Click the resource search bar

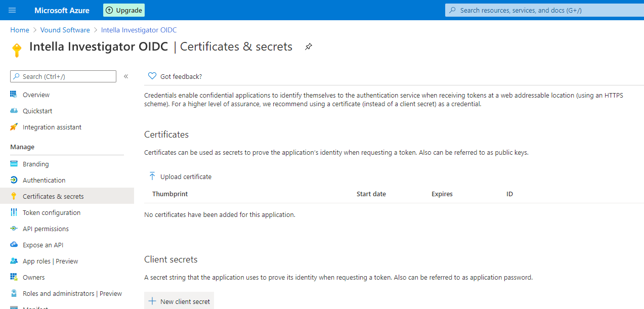coord(544,10)
